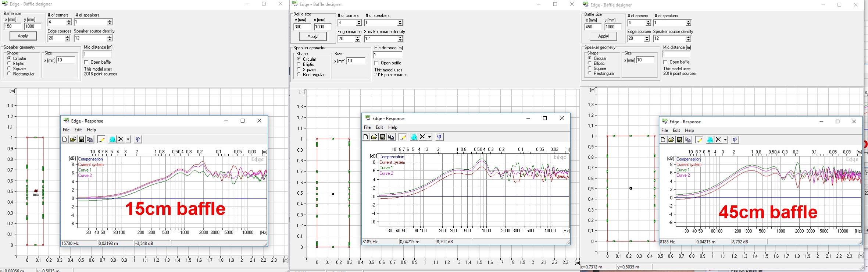Click cyan response icon in middle Response window
This screenshot has width=868, height=272.
[414, 137]
